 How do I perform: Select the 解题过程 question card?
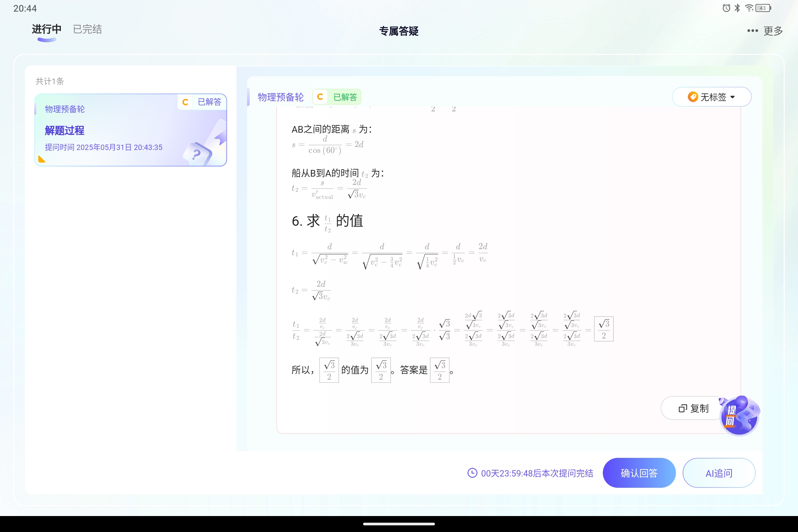pos(131,130)
